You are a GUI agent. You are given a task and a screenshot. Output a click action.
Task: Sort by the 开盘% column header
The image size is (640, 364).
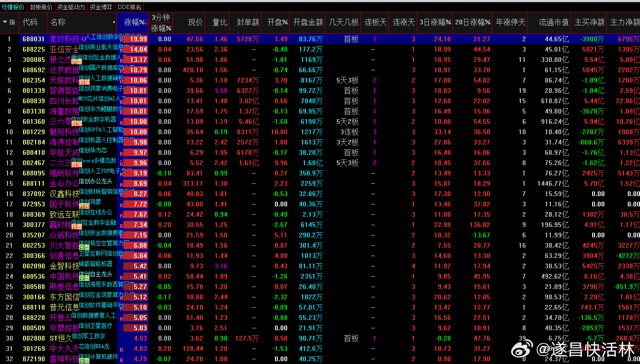tap(277, 22)
